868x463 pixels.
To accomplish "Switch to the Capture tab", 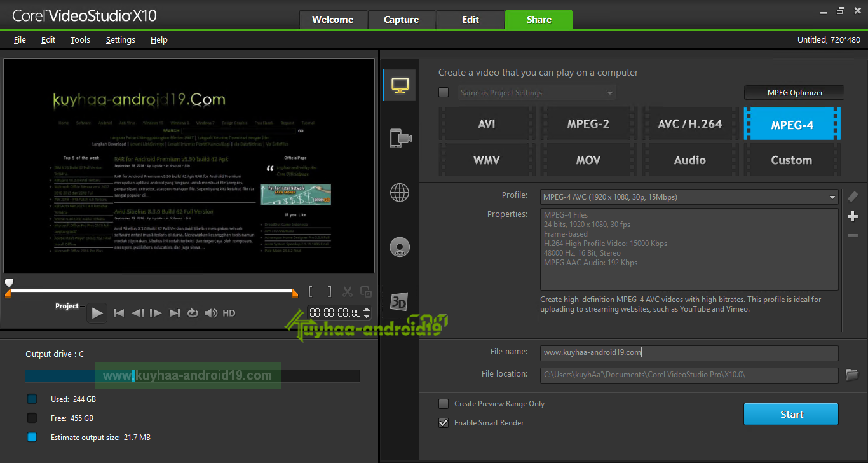I will click(x=402, y=20).
